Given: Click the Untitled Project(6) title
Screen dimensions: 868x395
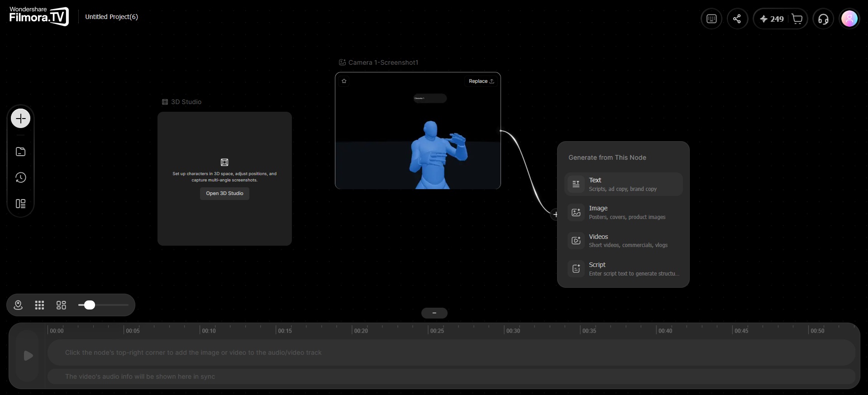Looking at the screenshot, I should [x=111, y=17].
